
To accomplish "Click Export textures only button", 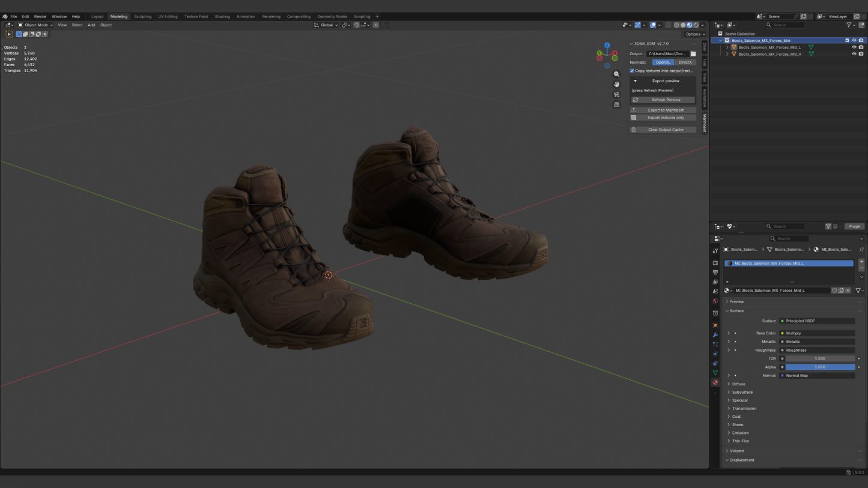I will tap(663, 118).
